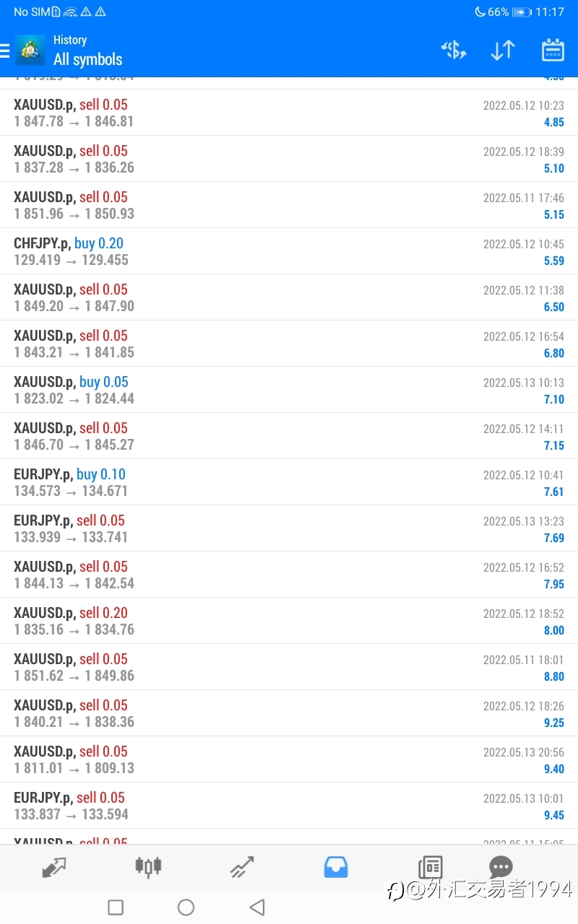Tap the All symbols header title

pos(88,60)
